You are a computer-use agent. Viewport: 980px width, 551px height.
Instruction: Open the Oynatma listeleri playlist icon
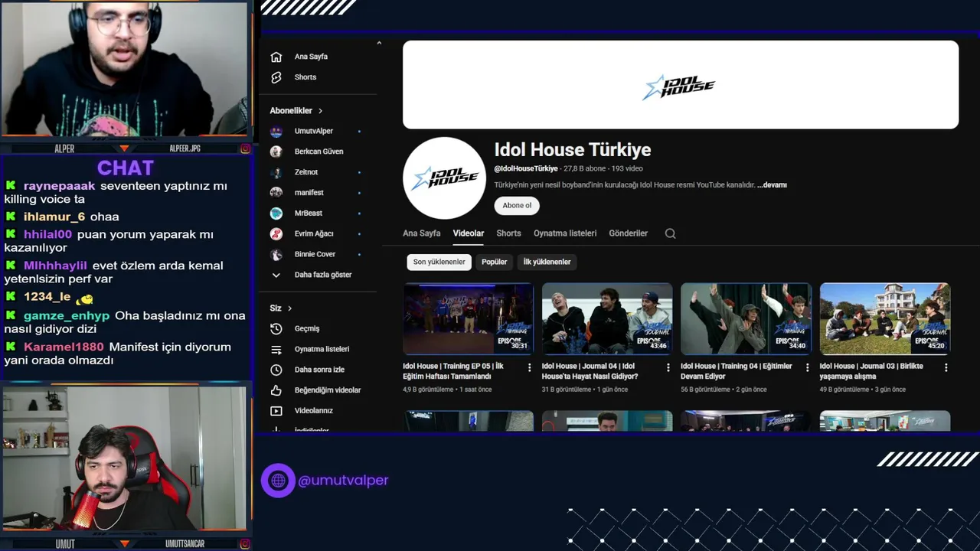point(276,349)
